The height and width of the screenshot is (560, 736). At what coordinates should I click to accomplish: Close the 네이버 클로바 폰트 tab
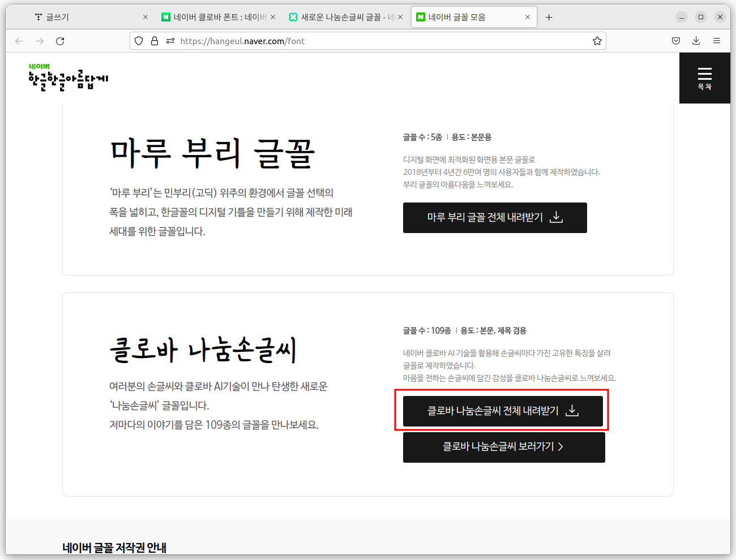click(x=273, y=17)
